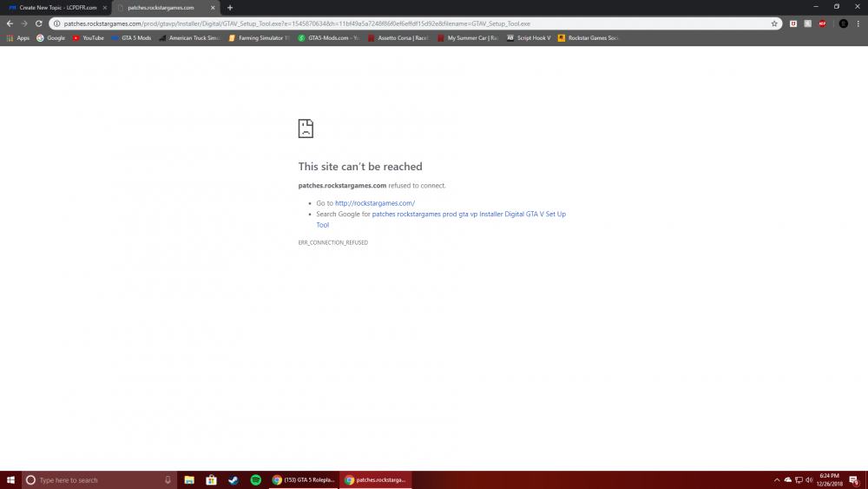Bookmark this page with the star icon
This screenshot has height=489, width=868.
(x=774, y=23)
